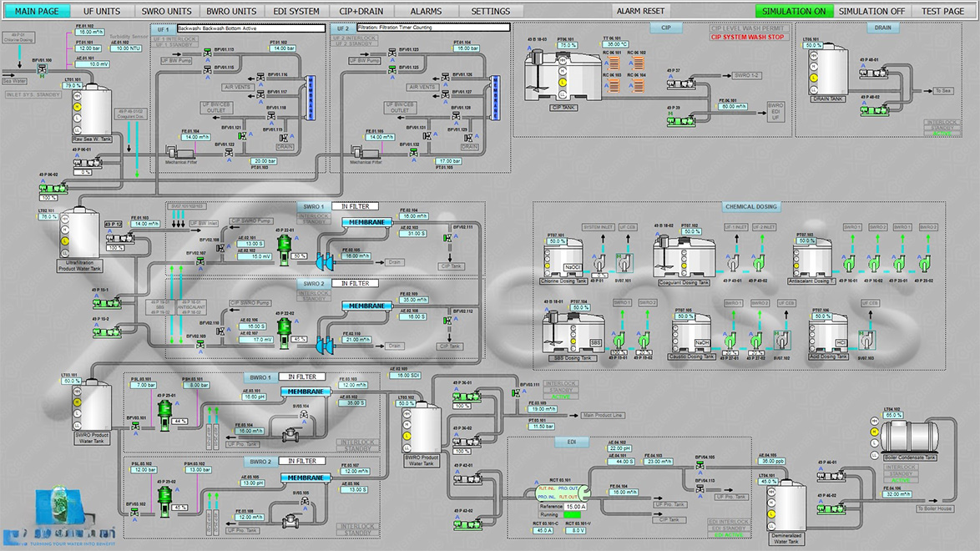Viewport: 980px width, 551px height.
Task: Open the TEST PAGE button
Action: pyautogui.click(x=942, y=11)
